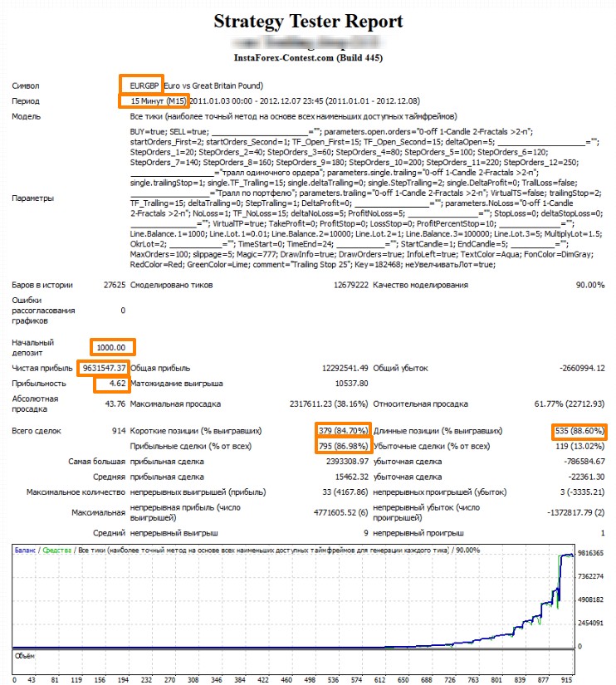Select consecutive losses value '3 (-3335.21)'
The height and width of the screenshot is (685, 616).
(x=582, y=492)
